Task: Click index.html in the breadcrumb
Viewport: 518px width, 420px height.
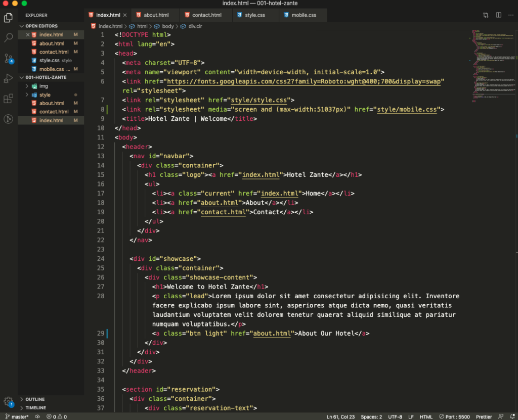Action: pyautogui.click(x=110, y=26)
